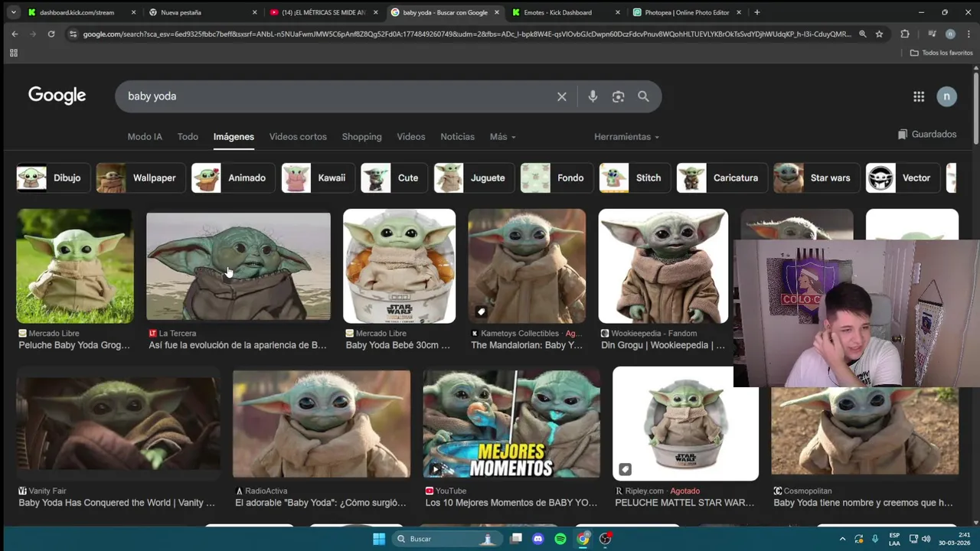
Task: Open Spotify from the taskbar
Action: click(x=560, y=539)
